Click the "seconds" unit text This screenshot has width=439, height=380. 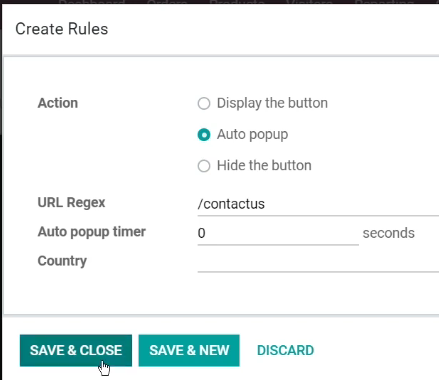click(389, 233)
